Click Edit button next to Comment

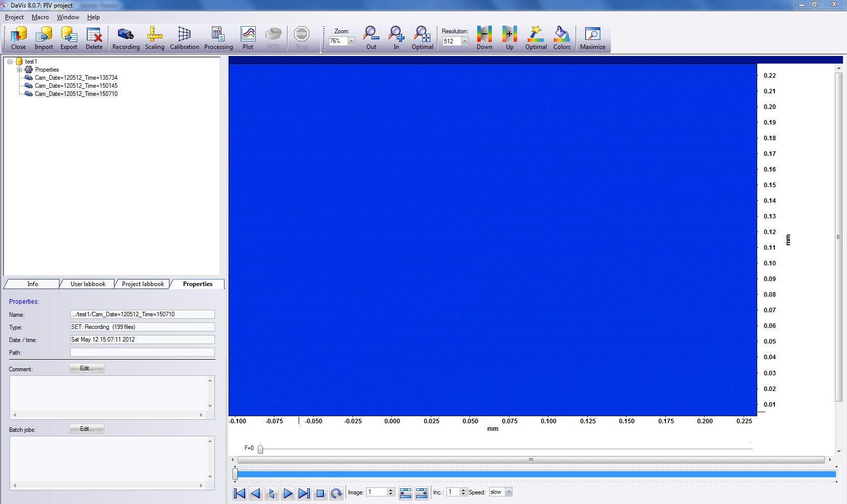[x=87, y=368]
